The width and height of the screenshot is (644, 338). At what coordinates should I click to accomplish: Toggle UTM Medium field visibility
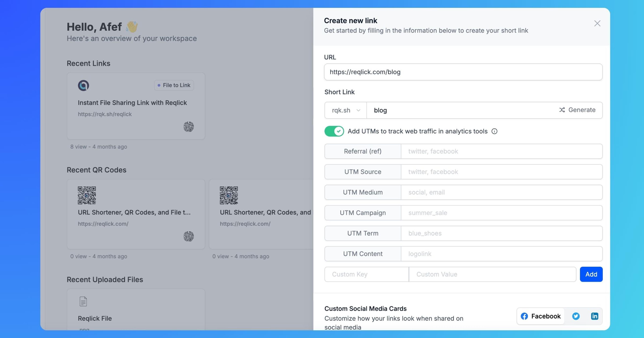362,192
